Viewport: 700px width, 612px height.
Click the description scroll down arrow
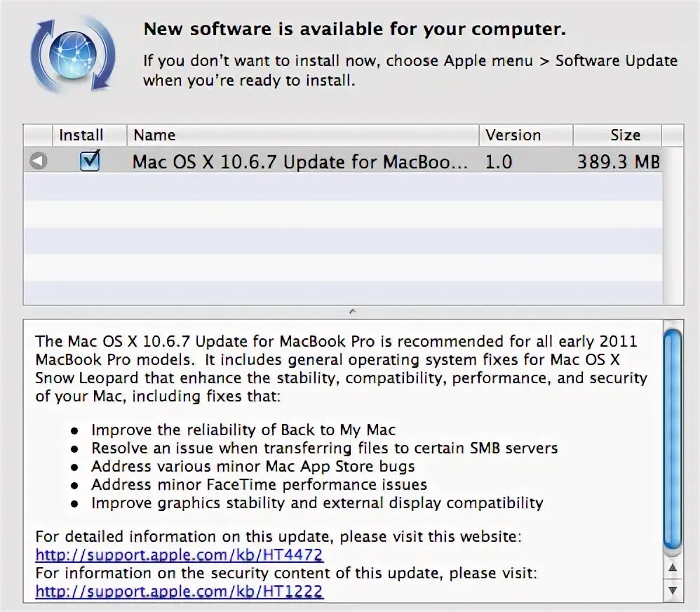coord(673,590)
